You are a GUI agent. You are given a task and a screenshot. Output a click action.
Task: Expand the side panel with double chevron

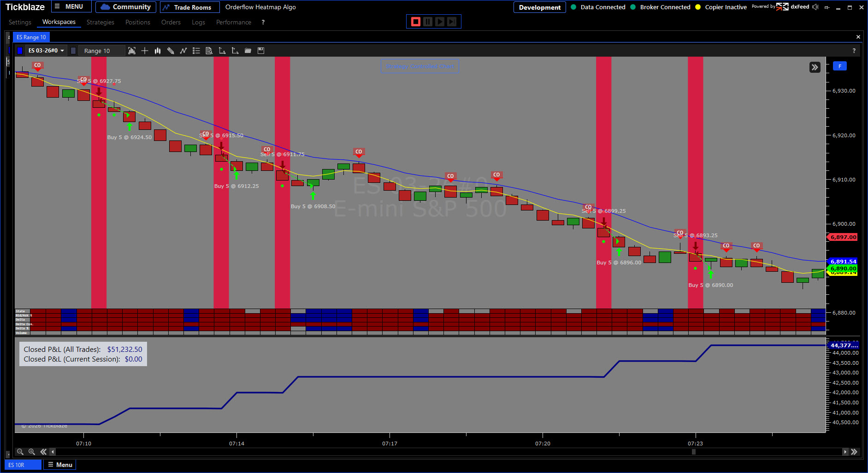pyautogui.click(x=815, y=67)
